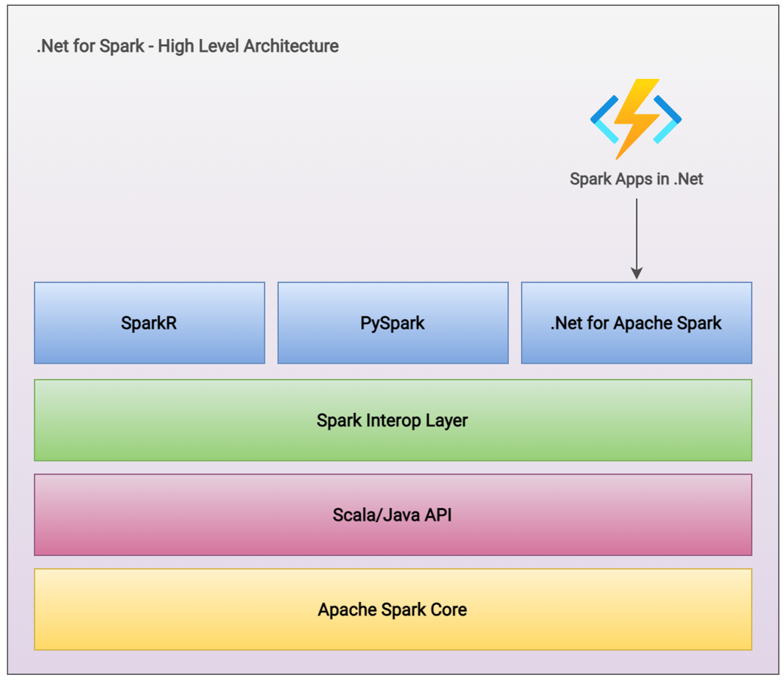Click the 'SparkR' text label
Viewport: 784px width, 681px height.
(x=149, y=322)
